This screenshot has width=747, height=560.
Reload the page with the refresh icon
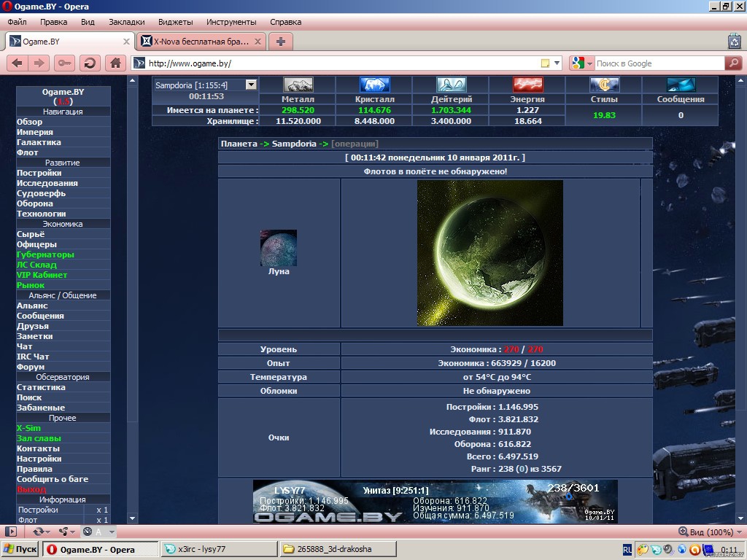pyautogui.click(x=90, y=63)
